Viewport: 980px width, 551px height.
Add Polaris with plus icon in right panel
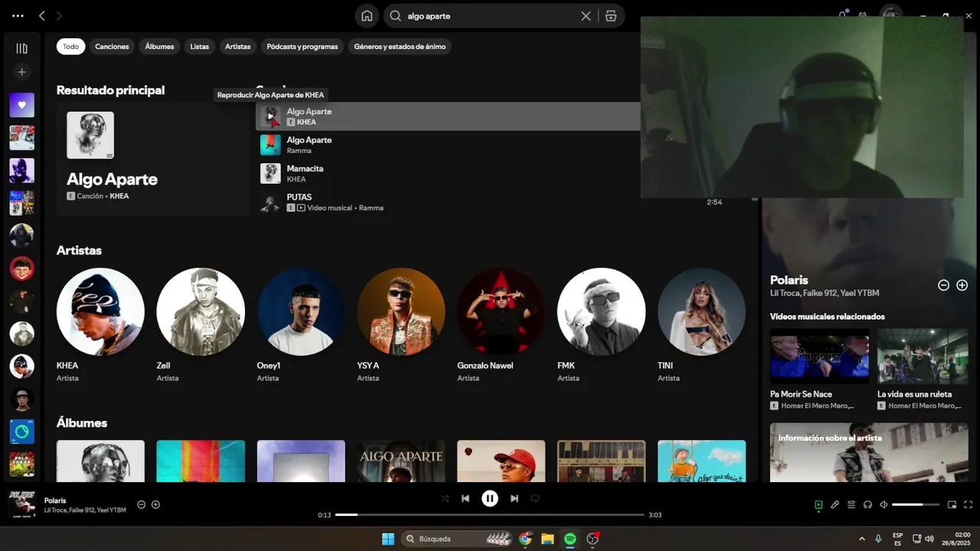pos(962,285)
